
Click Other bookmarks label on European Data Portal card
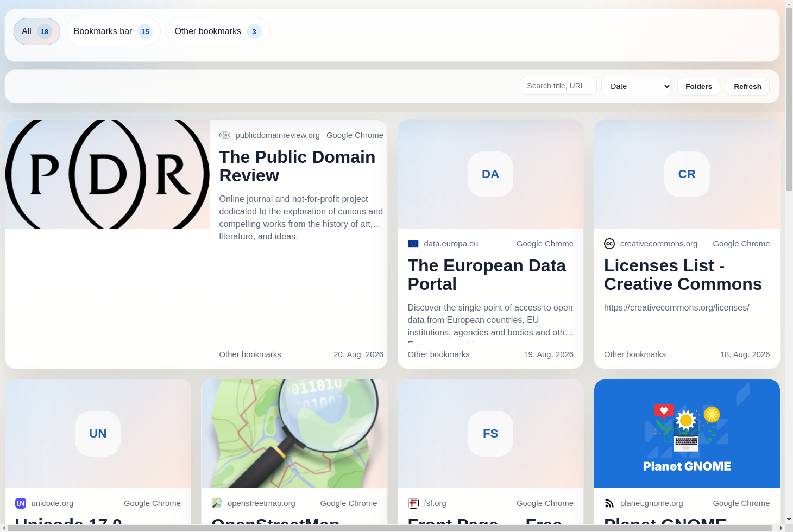[x=438, y=354]
